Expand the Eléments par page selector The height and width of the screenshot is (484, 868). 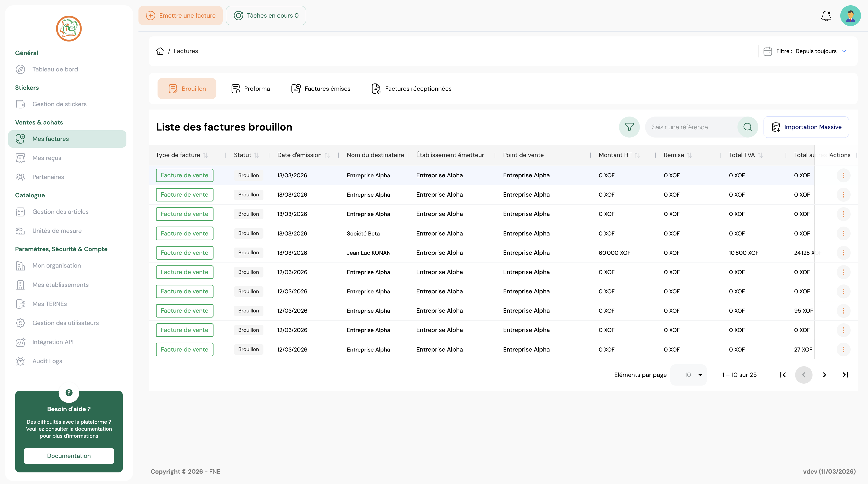(x=689, y=375)
